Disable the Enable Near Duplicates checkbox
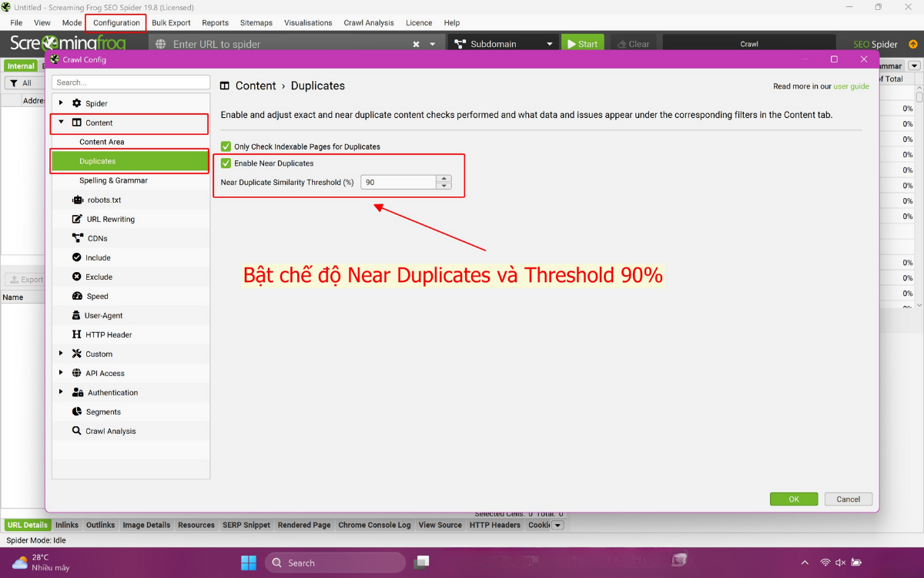The height and width of the screenshot is (578, 924). coord(226,163)
